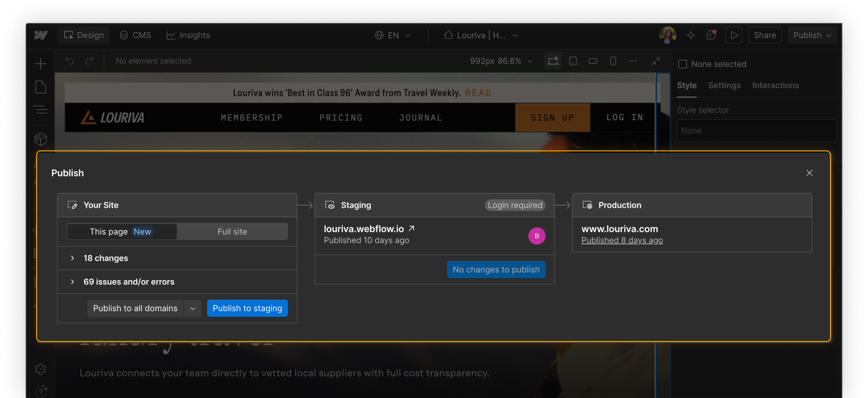The height and width of the screenshot is (398, 868).
Task: Switch to the CMS tab
Action: point(135,35)
